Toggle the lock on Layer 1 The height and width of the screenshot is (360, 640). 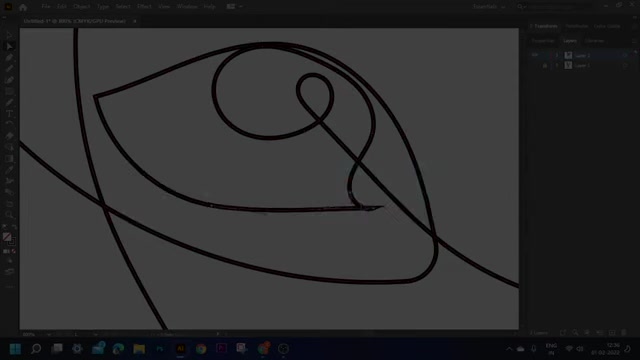pos(545,65)
